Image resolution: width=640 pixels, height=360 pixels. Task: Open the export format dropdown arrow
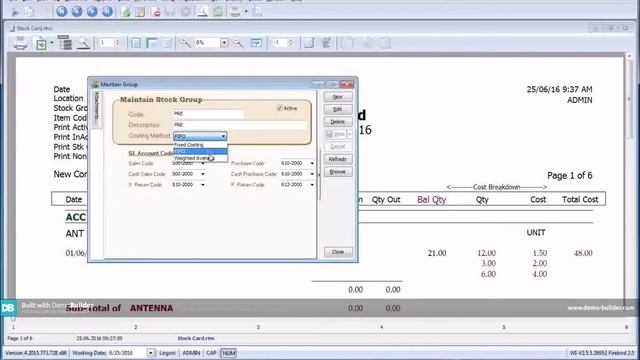(51, 42)
